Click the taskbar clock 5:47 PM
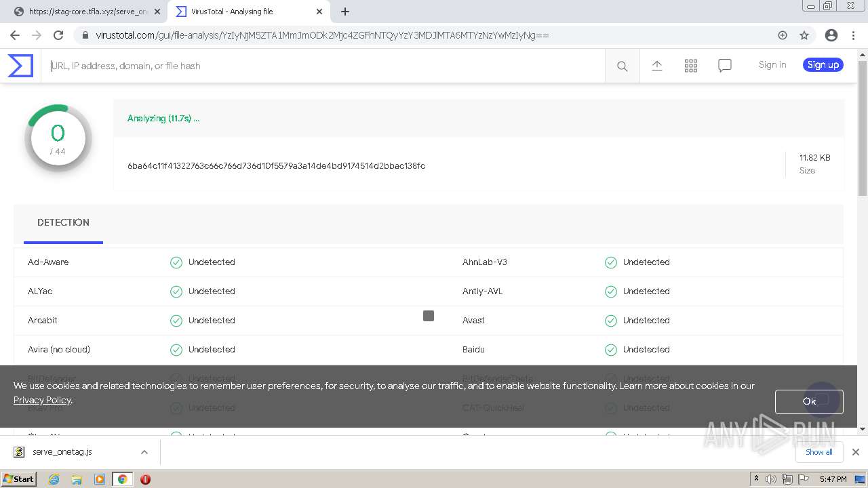 (x=833, y=479)
